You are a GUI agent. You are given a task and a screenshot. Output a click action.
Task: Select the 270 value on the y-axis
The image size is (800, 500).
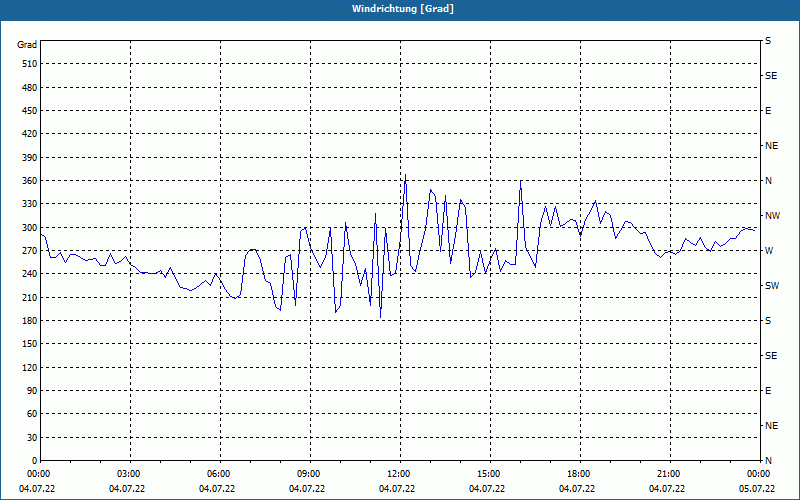click(x=30, y=251)
